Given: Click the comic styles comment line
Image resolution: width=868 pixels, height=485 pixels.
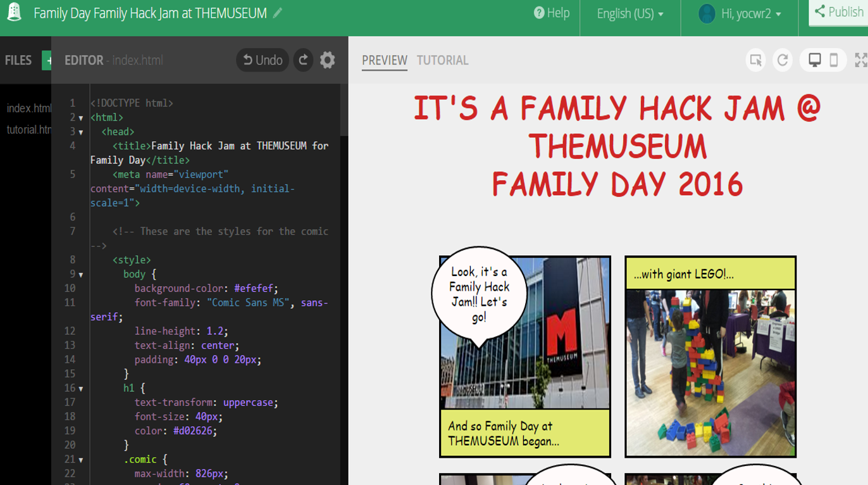Looking at the screenshot, I should click(209, 238).
